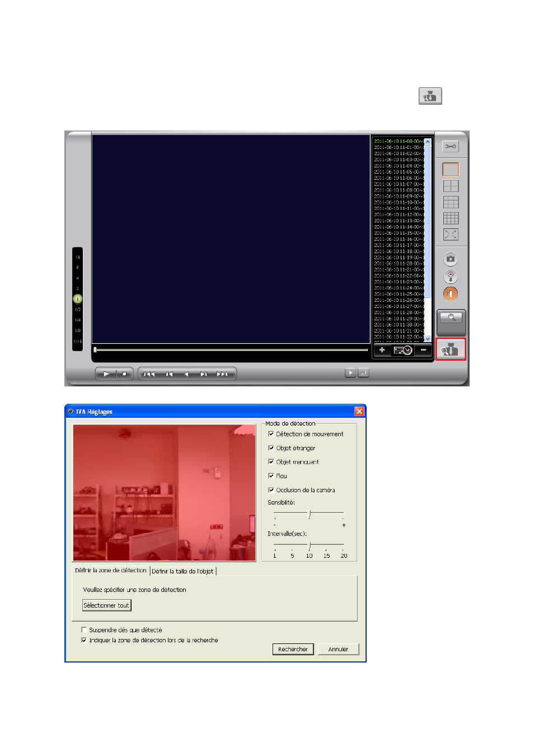
Task: Toggle audio with the orange speaker icon
Action: tap(451, 293)
